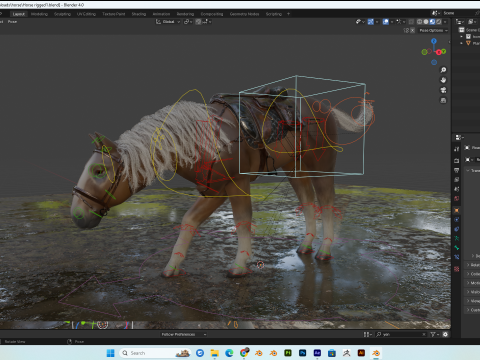Switch to the Layout workspace tab
This screenshot has width=480, height=360.
(19, 14)
